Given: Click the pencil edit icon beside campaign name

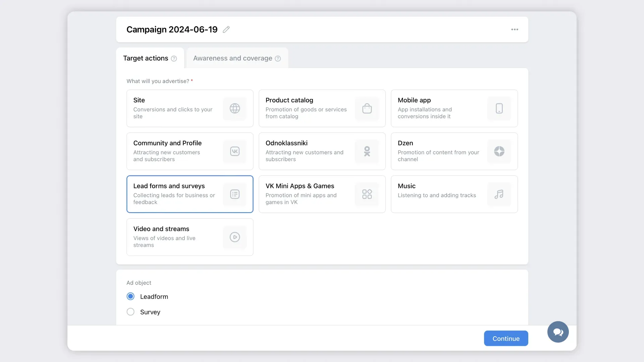Looking at the screenshot, I should [x=226, y=29].
